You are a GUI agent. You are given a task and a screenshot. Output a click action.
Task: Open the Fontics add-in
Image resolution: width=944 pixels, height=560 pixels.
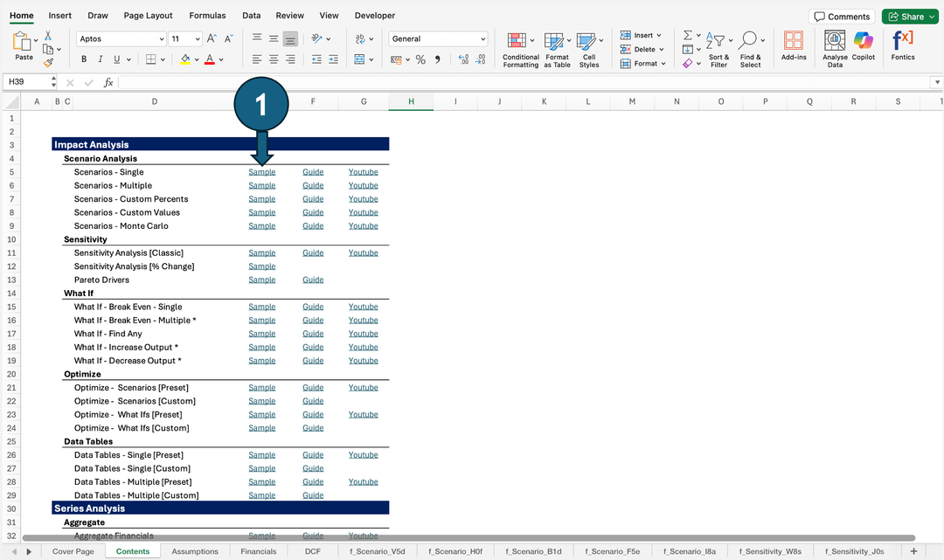[x=903, y=45]
